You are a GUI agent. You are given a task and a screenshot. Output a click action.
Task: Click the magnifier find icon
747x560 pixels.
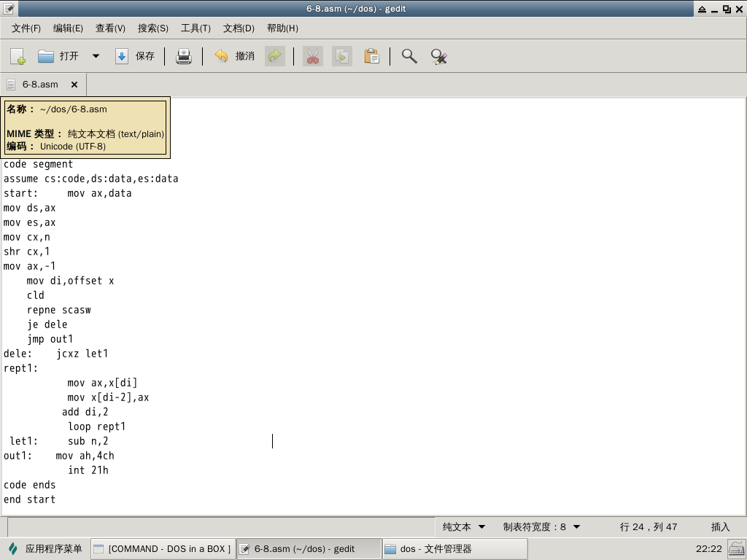(409, 56)
